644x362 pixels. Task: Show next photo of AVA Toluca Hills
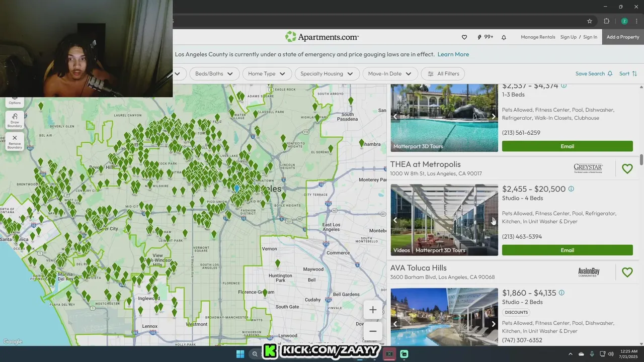click(493, 324)
